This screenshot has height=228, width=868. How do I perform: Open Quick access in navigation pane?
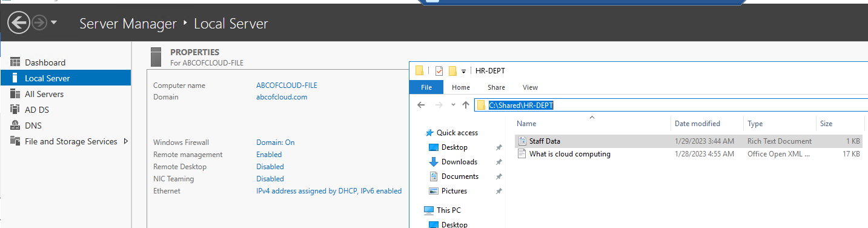[457, 133]
